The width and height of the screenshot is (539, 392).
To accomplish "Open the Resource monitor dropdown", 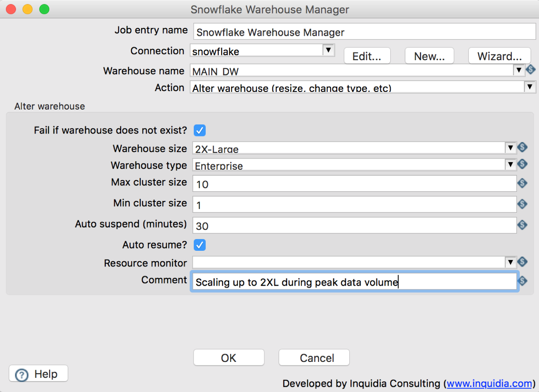I will 511,262.
